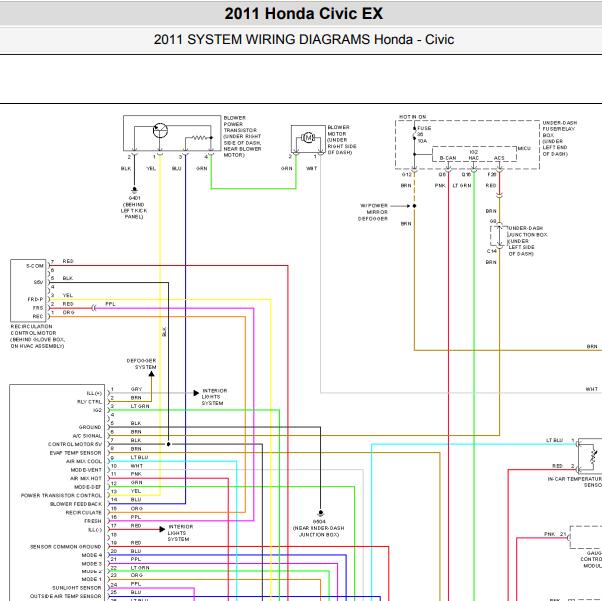Click 'INTERIOR LIGHTS SYSTEM' label beside pin 17
Image resolution: width=602 pixels, height=601 pixels.
pos(180,533)
